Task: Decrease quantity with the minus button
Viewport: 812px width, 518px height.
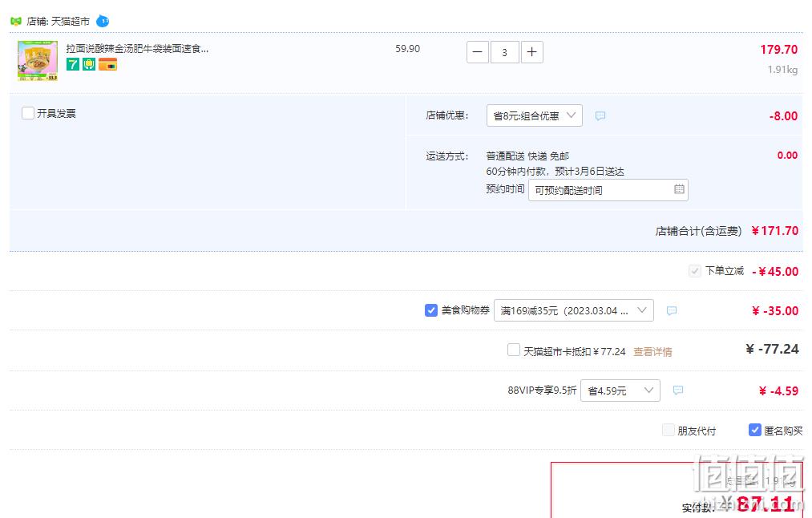Action: coord(478,52)
